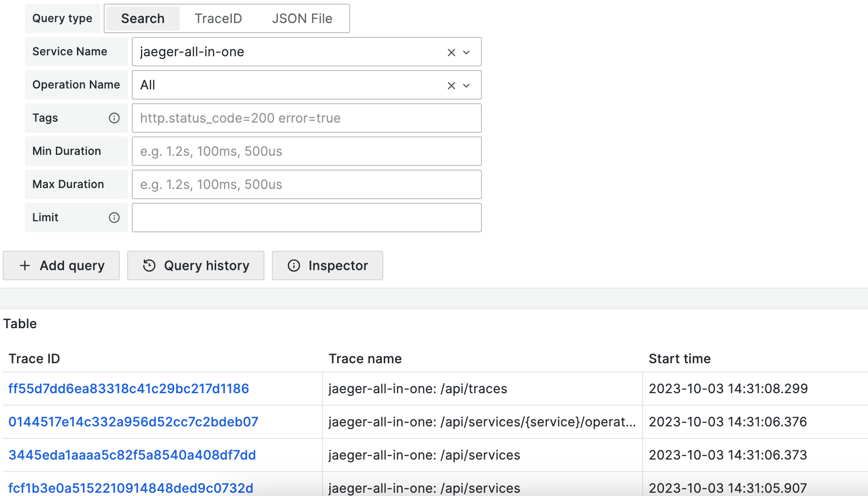
Task: Click the info icon beside Tags field
Action: point(114,118)
